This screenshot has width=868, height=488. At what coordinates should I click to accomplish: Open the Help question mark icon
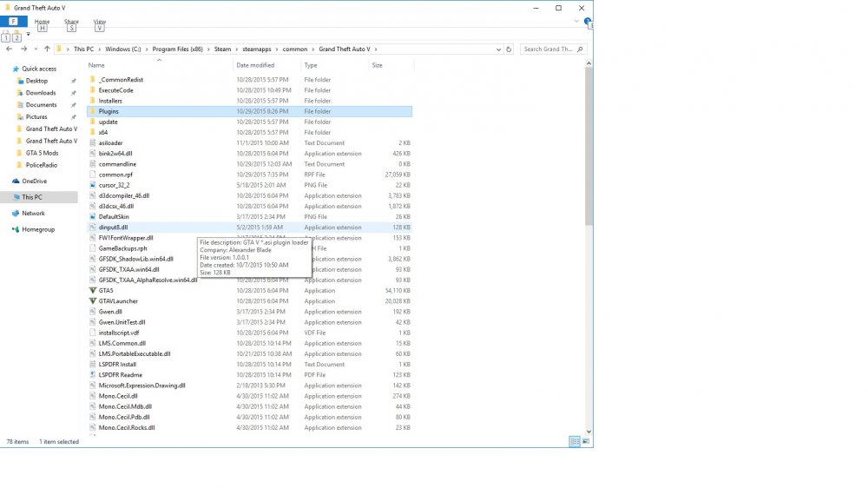coord(588,22)
